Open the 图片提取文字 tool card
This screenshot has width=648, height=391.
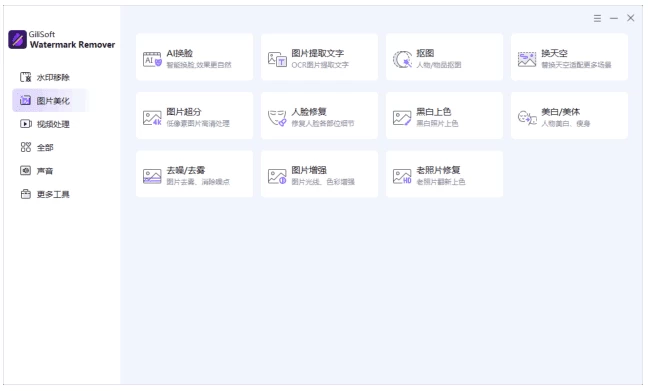tap(319, 57)
